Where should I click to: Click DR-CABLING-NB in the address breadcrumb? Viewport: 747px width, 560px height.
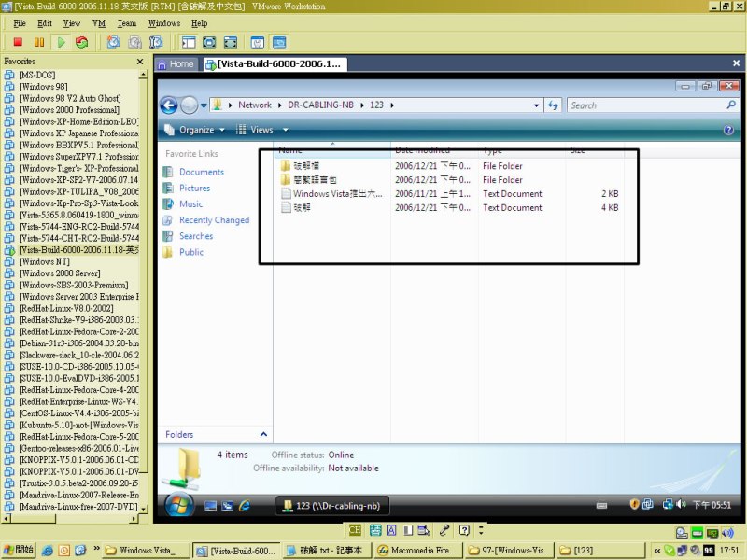(x=320, y=105)
